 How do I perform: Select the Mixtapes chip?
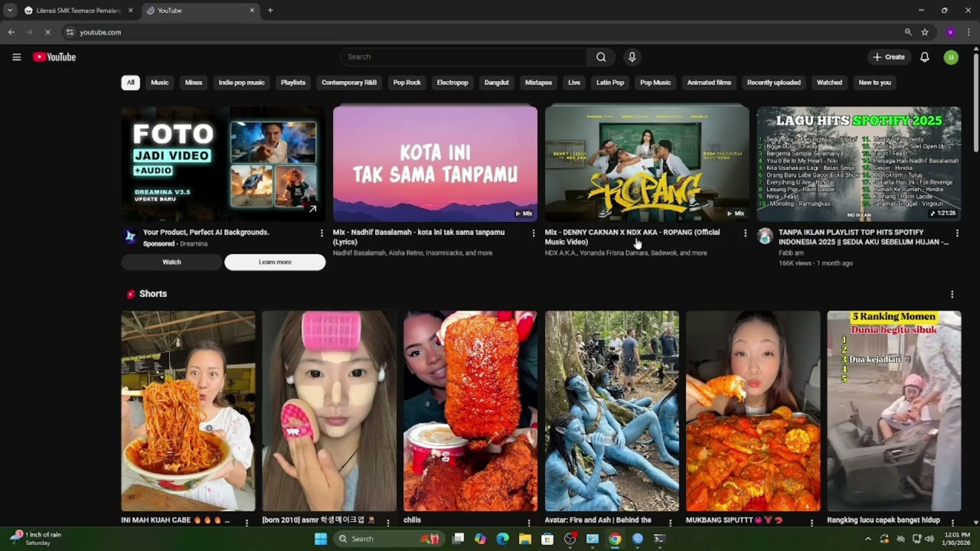(538, 83)
